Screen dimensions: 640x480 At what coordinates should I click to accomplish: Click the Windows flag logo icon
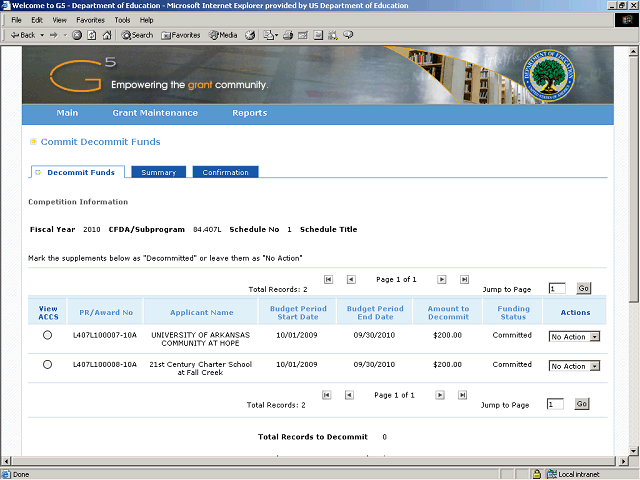coord(627,20)
